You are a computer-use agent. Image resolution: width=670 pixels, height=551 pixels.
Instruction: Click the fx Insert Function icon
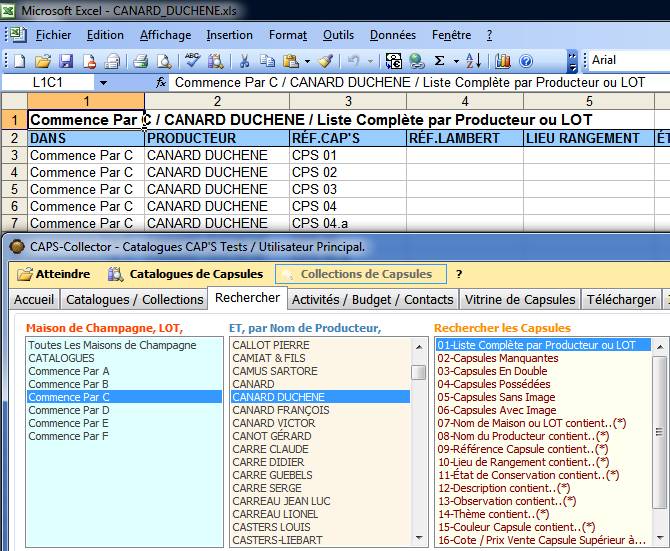[x=161, y=82]
